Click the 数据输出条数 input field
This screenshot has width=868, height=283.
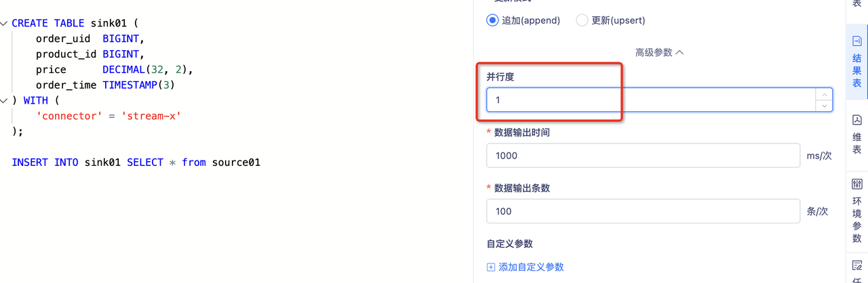pyautogui.click(x=643, y=211)
